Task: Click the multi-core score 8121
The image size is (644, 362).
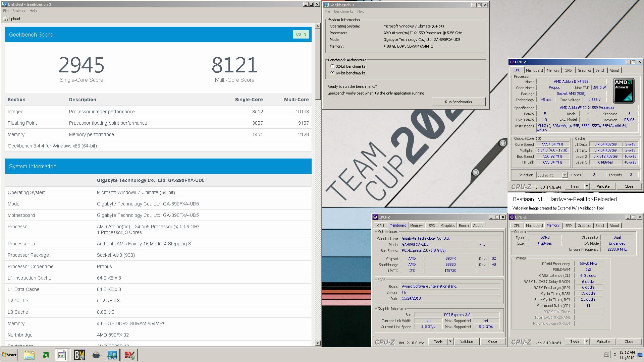Action: click(234, 65)
